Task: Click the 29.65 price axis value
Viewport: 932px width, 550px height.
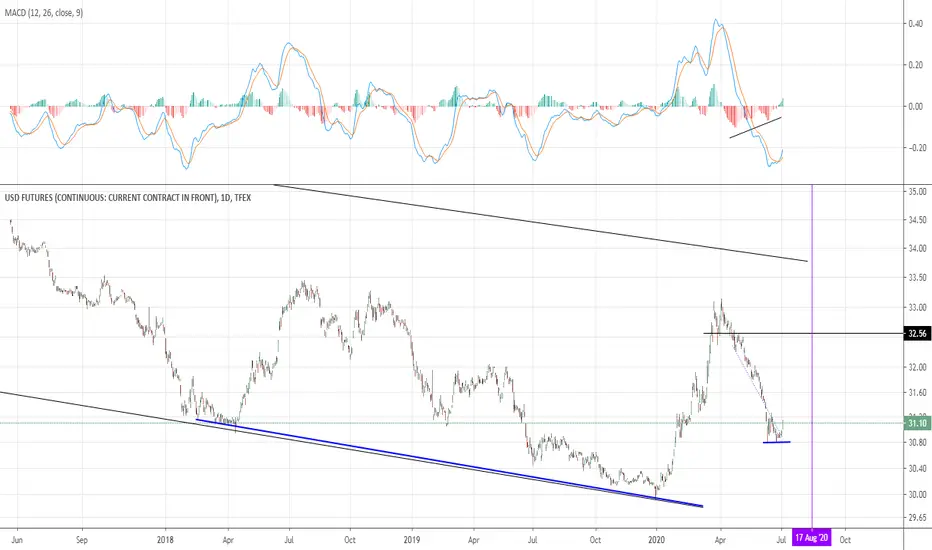Action: tap(917, 518)
